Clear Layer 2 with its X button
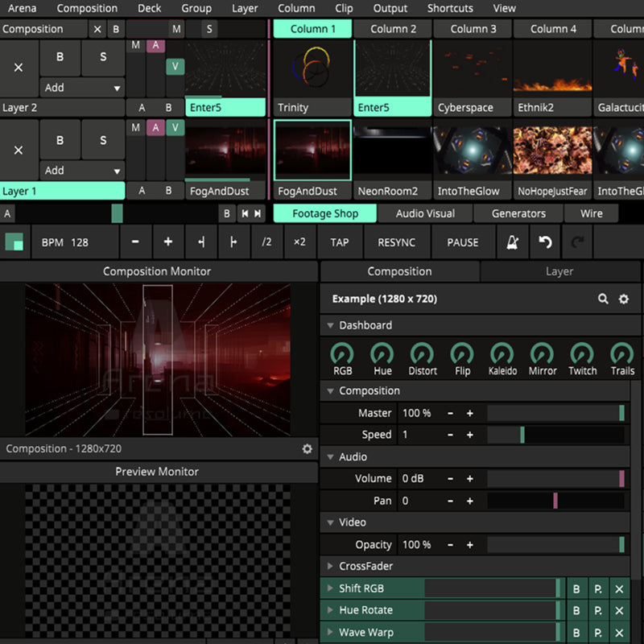 19,68
